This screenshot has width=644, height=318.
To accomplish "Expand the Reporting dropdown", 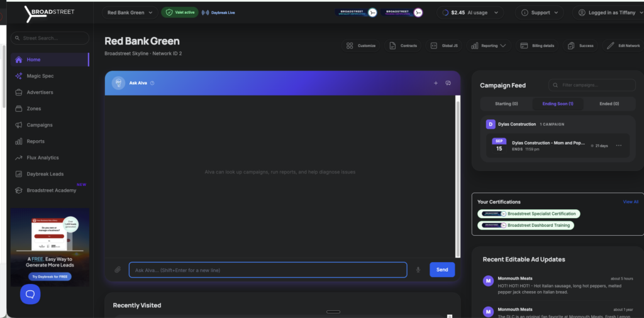I will [489, 45].
